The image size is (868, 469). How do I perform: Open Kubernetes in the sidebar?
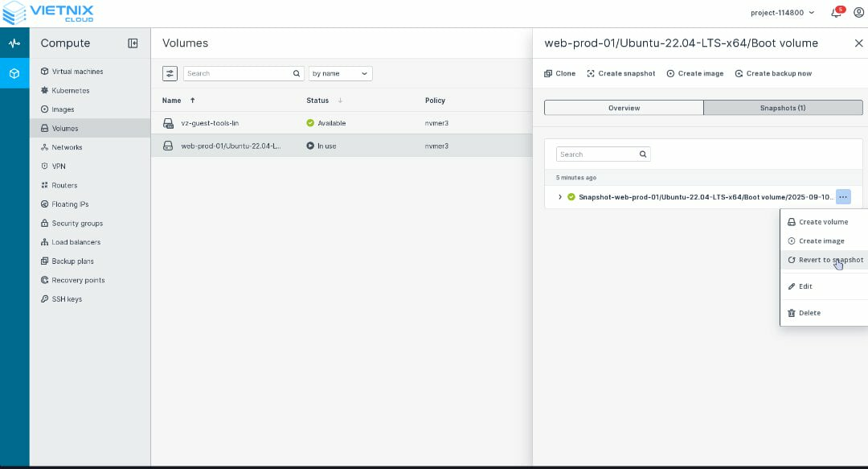click(x=71, y=91)
